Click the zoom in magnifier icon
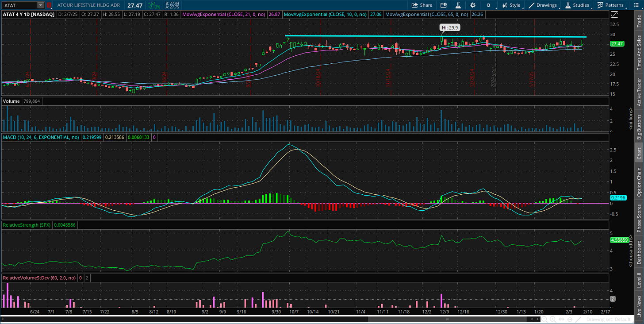The width and height of the screenshot is (644, 324). click(554, 319)
